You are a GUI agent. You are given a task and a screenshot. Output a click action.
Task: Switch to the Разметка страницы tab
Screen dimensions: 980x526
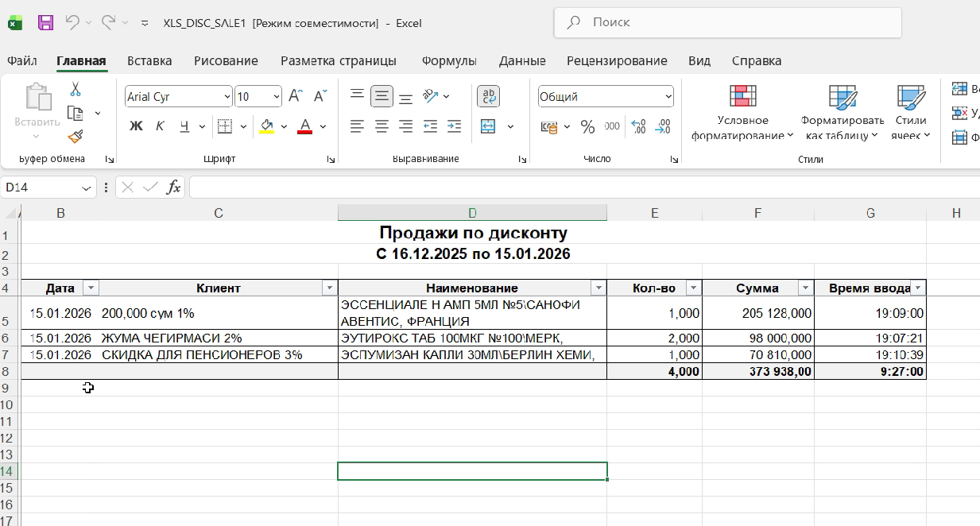339,60
